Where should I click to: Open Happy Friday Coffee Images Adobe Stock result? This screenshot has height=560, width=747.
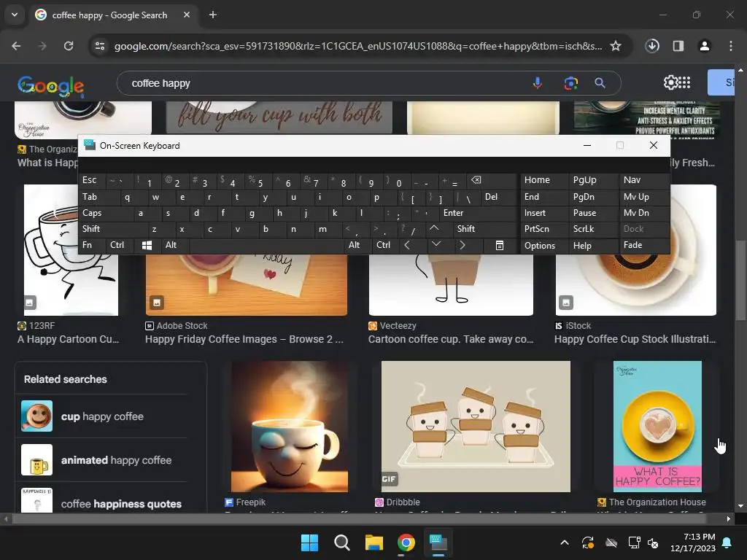point(244,339)
